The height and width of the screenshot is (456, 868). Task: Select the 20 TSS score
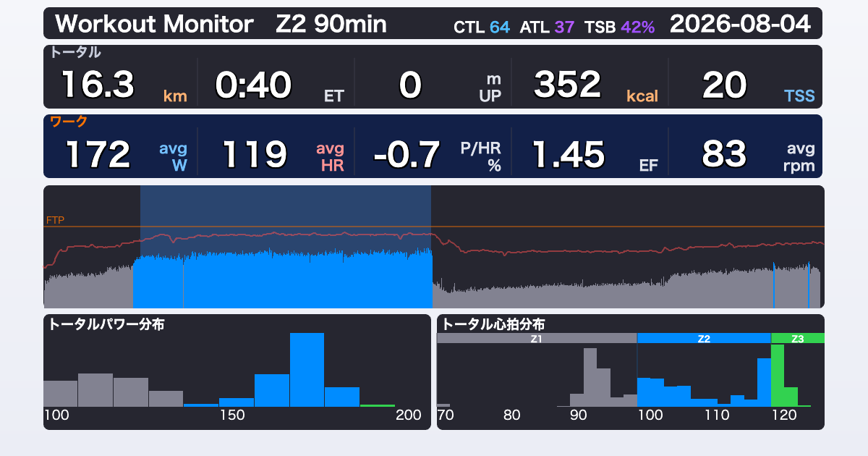pos(724,85)
